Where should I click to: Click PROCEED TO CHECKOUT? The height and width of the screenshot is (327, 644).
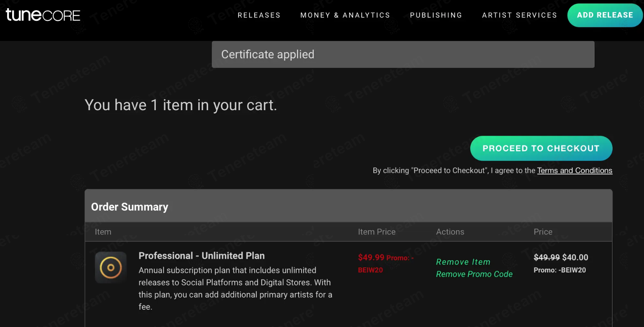click(x=541, y=148)
